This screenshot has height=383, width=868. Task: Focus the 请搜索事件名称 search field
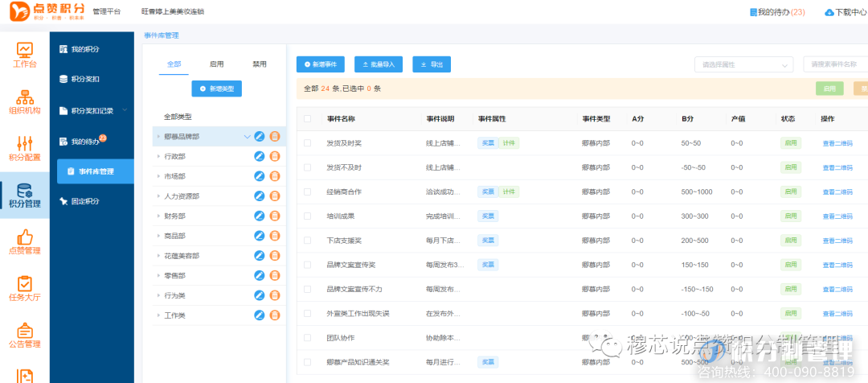coord(835,64)
